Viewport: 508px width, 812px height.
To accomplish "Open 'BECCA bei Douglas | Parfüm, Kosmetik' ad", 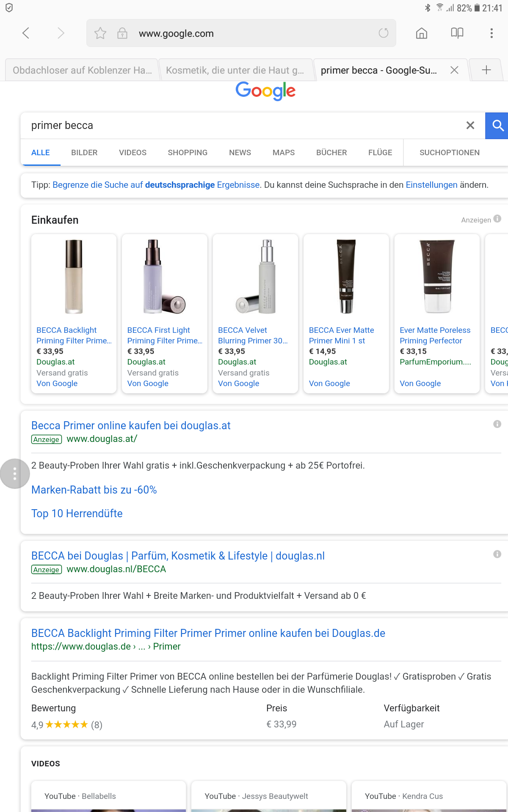I will pyautogui.click(x=178, y=556).
